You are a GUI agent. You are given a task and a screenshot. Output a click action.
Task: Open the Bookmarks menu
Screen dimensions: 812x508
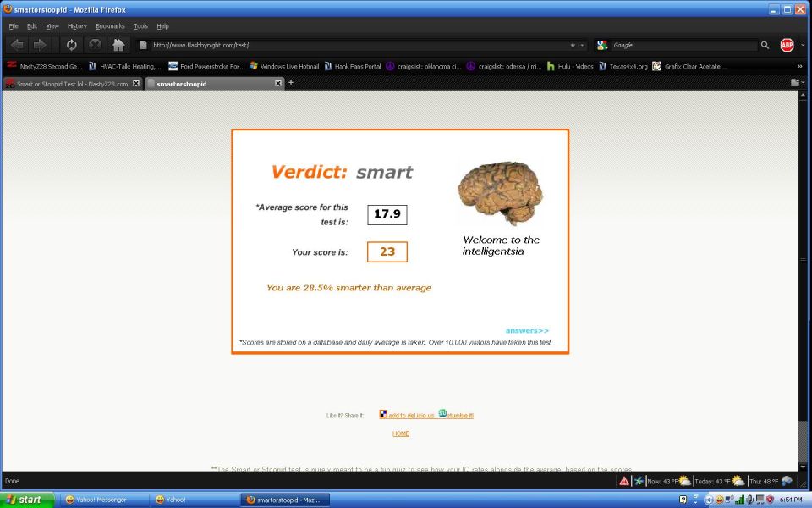pyautogui.click(x=110, y=26)
